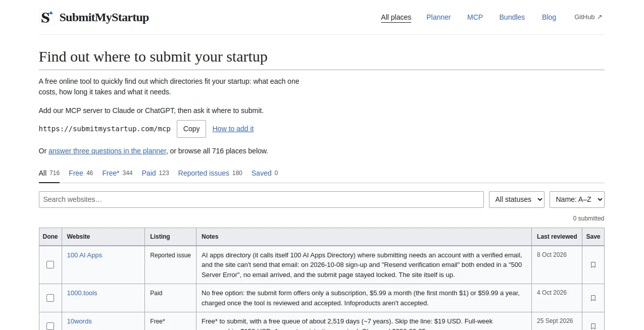Filter by the Free 46 tab

(x=81, y=173)
